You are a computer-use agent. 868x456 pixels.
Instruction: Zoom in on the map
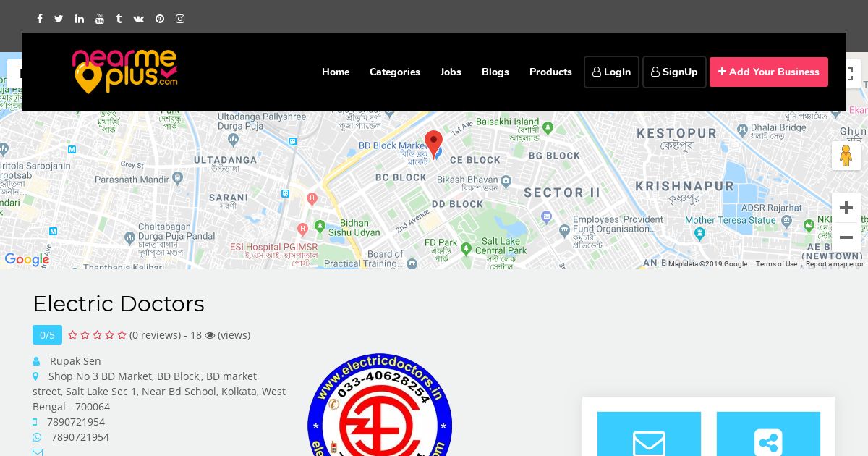(846, 208)
